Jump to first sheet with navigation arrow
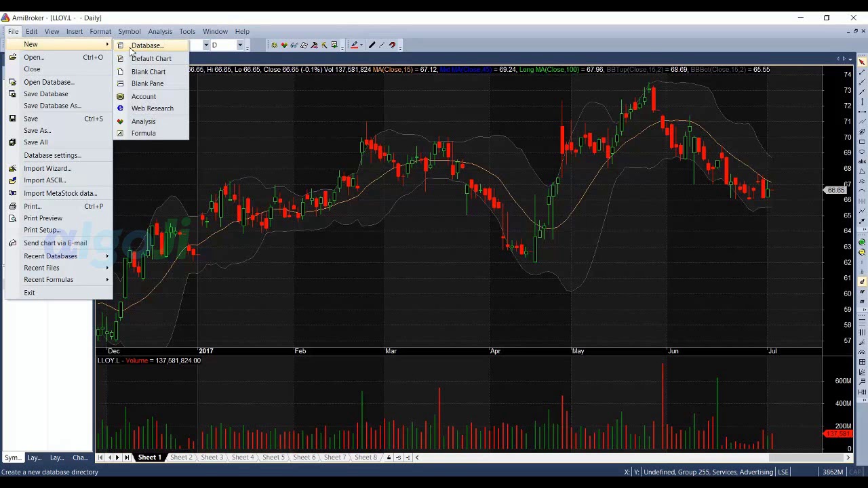This screenshot has height=488, width=868. [x=100, y=457]
